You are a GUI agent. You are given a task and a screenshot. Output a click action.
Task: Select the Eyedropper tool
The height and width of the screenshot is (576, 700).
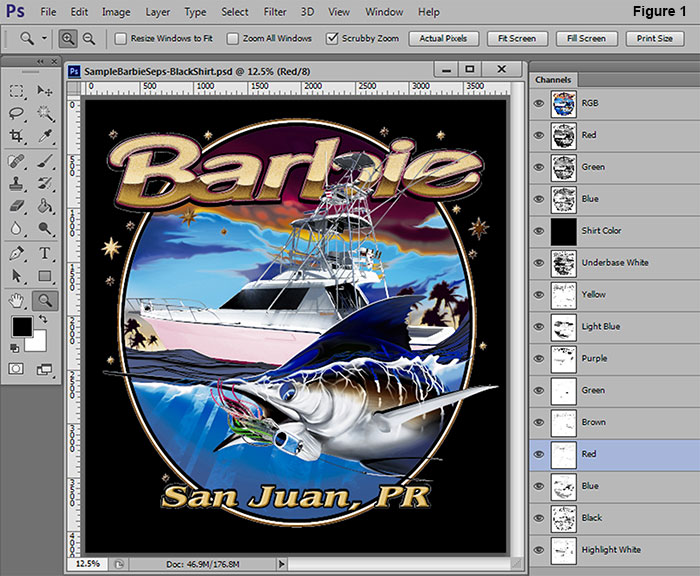point(45,136)
